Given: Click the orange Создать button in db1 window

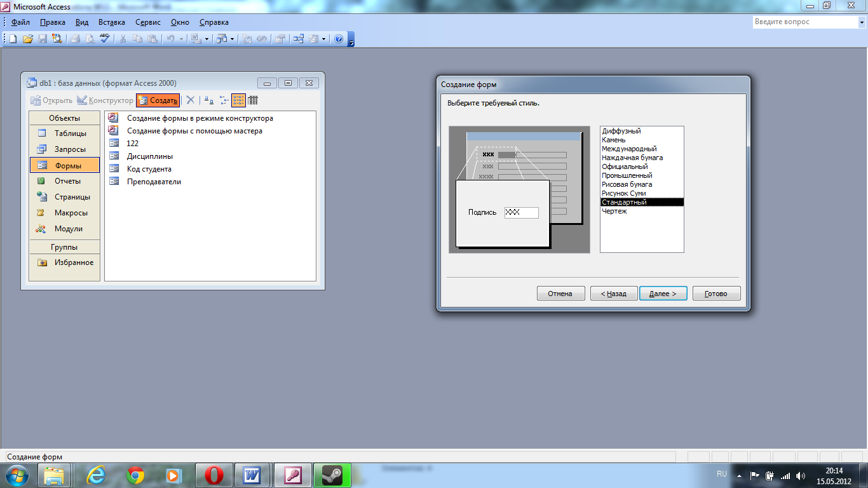Looking at the screenshot, I should pos(158,100).
